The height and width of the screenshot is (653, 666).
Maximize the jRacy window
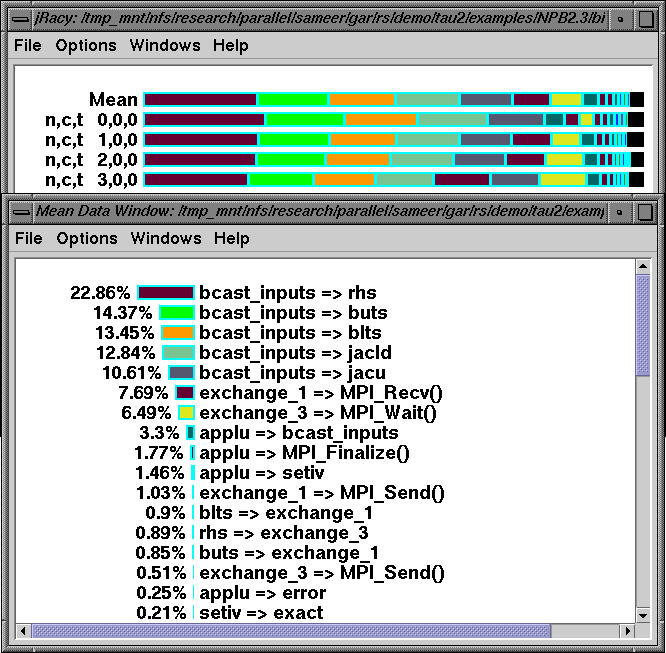click(x=646, y=20)
